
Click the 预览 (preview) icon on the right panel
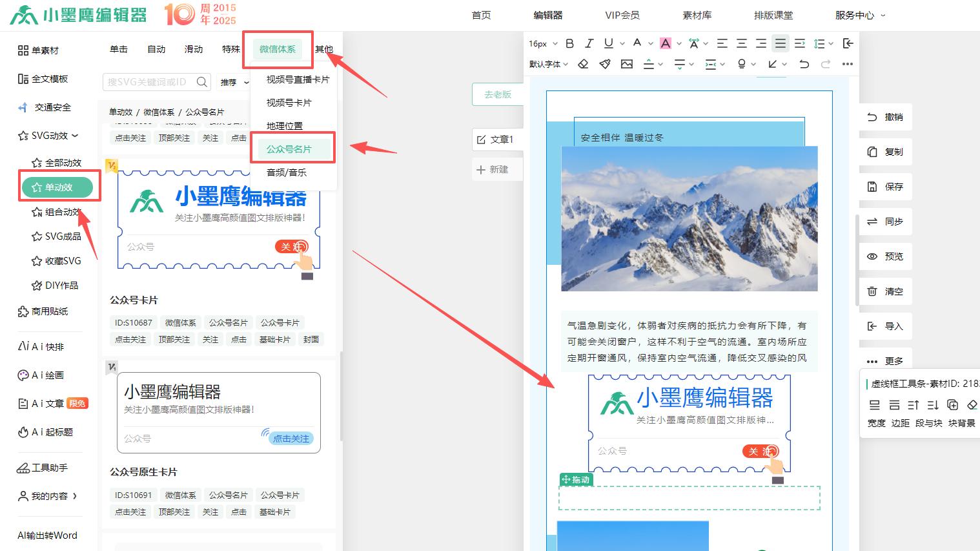pos(885,256)
